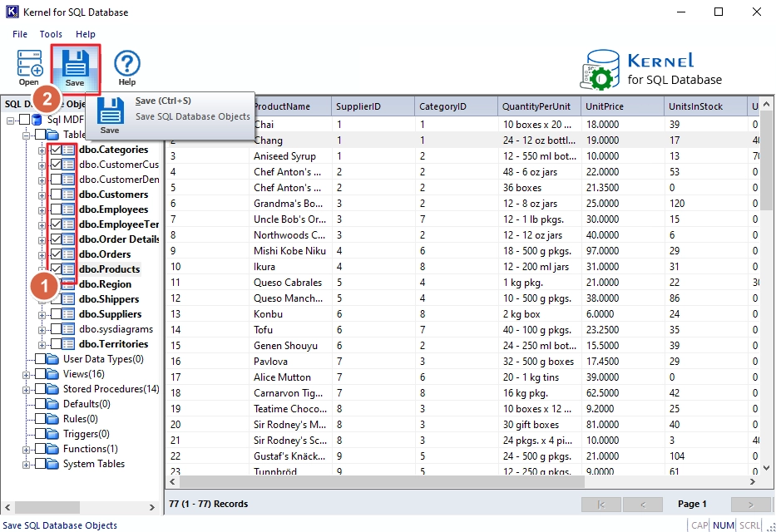Click the previous page arrow button

643,505
